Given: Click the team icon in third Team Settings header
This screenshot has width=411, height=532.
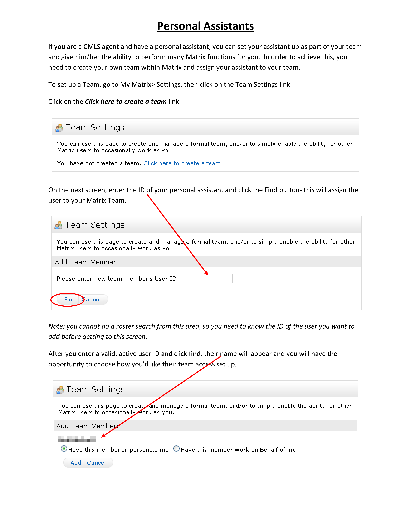Looking at the screenshot, I should coord(60,390).
